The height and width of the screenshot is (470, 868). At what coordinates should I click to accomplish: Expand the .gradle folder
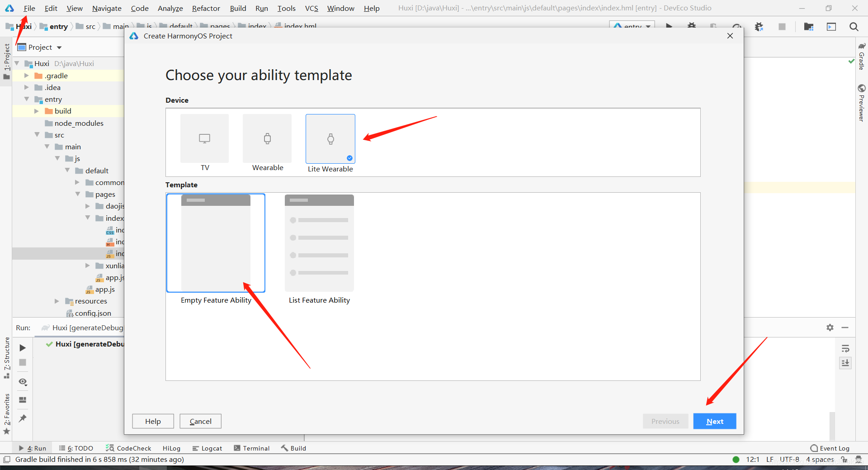[x=27, y=76]
